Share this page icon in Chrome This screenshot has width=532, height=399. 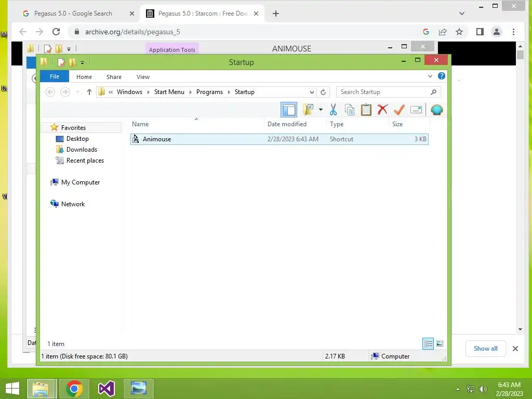tap(443, 32)
